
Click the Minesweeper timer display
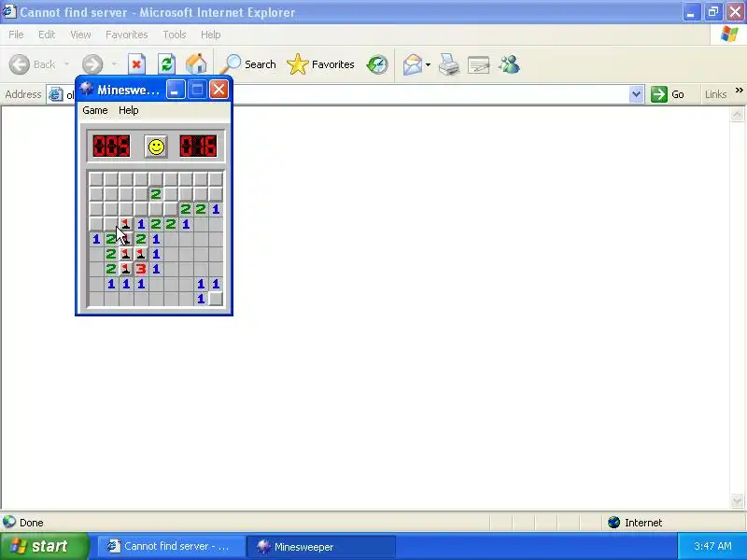click(x=198, y=147)
